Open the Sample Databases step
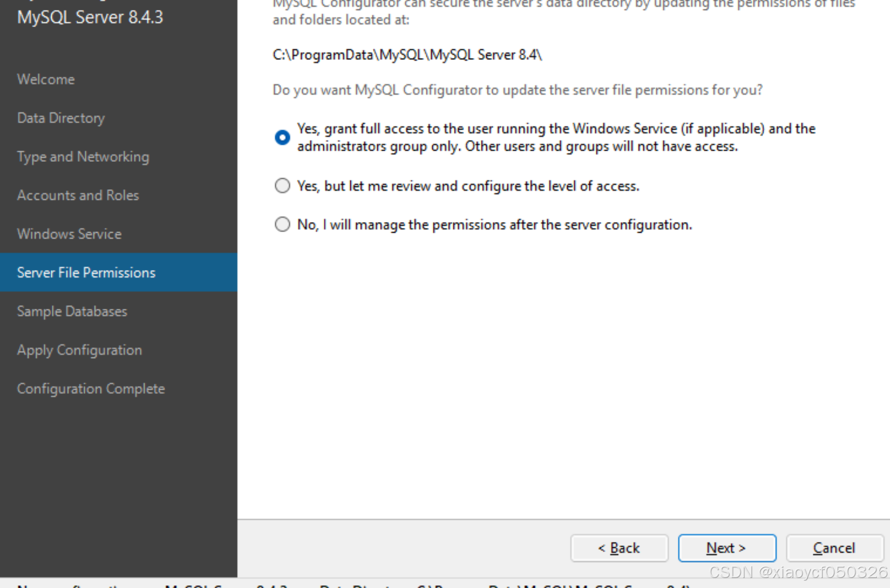This screenshot has height=588, width=890. (72, 311)
